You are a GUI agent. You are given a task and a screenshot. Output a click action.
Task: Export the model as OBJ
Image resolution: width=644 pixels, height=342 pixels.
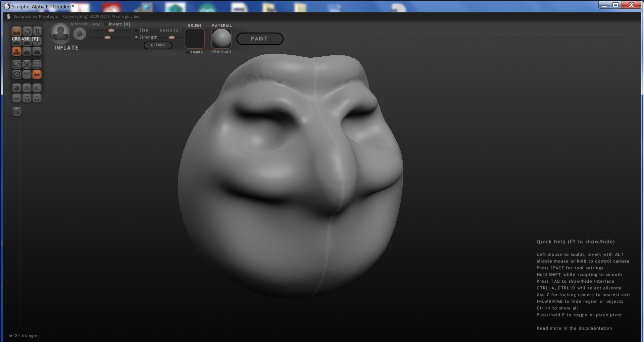[x=37, y=88]
